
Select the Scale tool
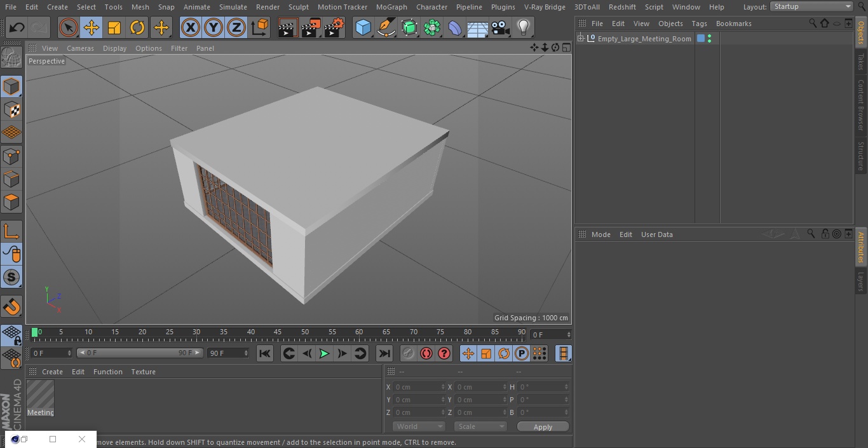click(x=114, y=28)
